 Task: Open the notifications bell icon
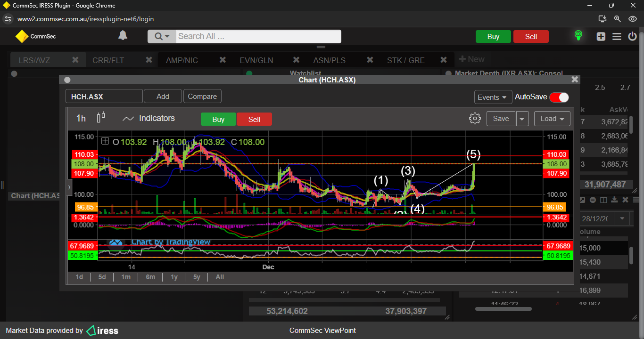click(123, 36)
